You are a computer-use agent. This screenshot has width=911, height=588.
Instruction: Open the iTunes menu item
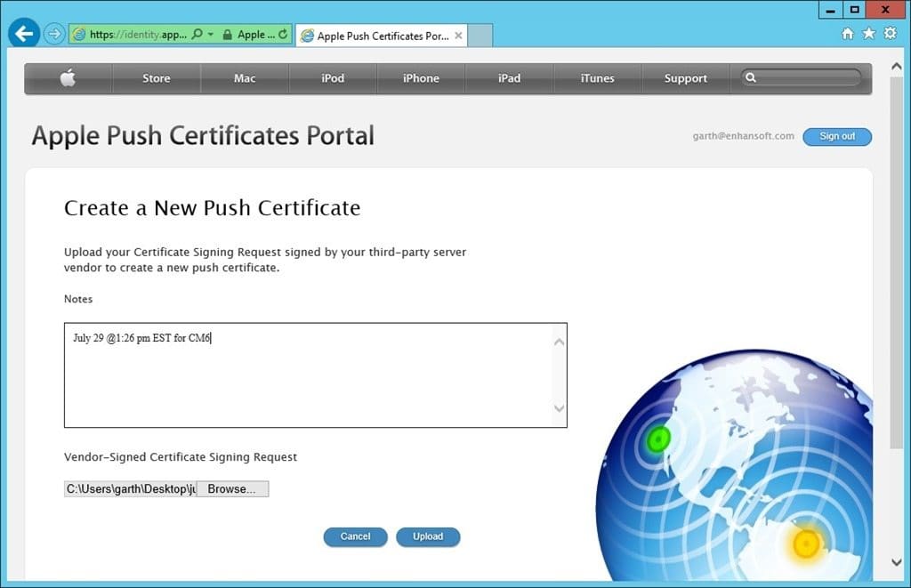click(597, 78)
